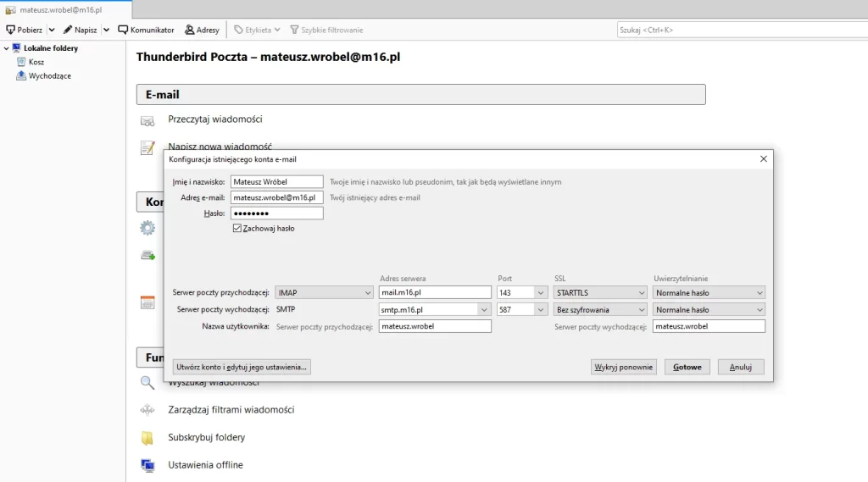Click the Pobierz (get mail) toolbar icon
This screenshot has width=868, height=482.
[x=12, y=30]
